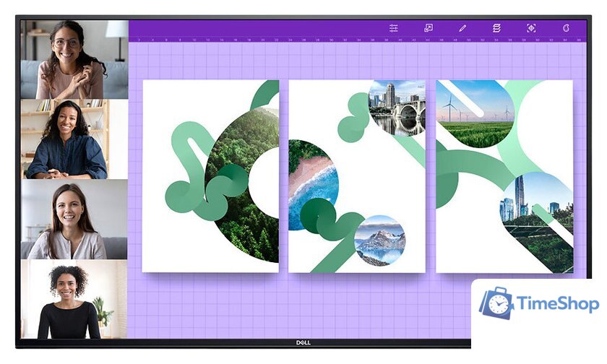Click the TimeShop bag-clock logo icon

click(496, 304)
